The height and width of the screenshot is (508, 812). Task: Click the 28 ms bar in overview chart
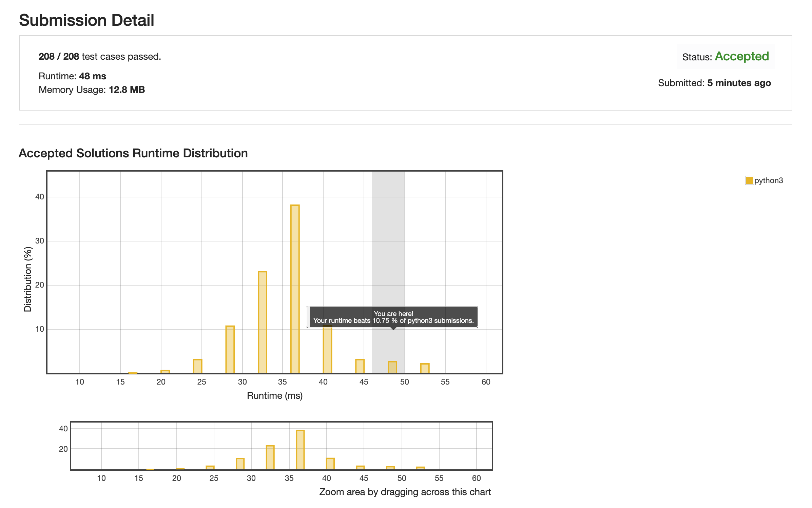tap(240, 464)
